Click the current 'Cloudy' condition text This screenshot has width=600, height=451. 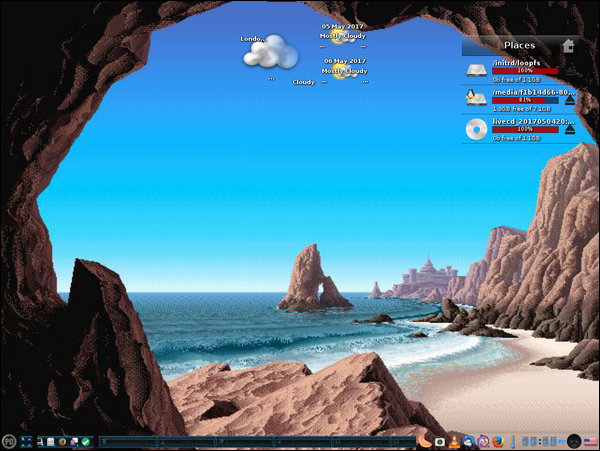[x=303, y=82]
